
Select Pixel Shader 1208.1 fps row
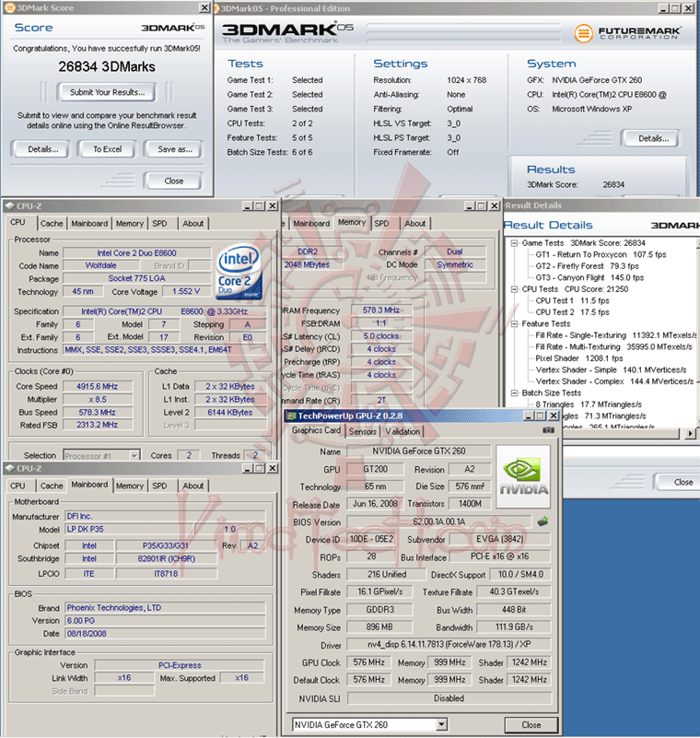point(579,358)
